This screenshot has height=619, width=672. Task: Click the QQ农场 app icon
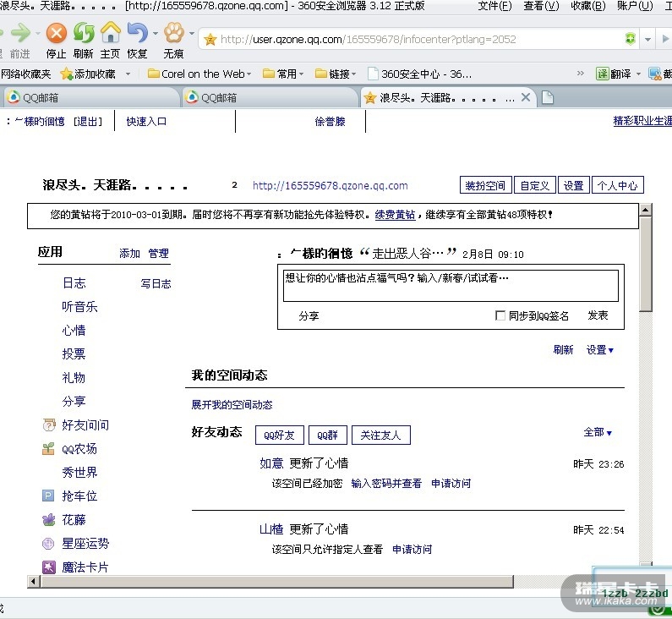pyautogui.click(x=48, y=449)
